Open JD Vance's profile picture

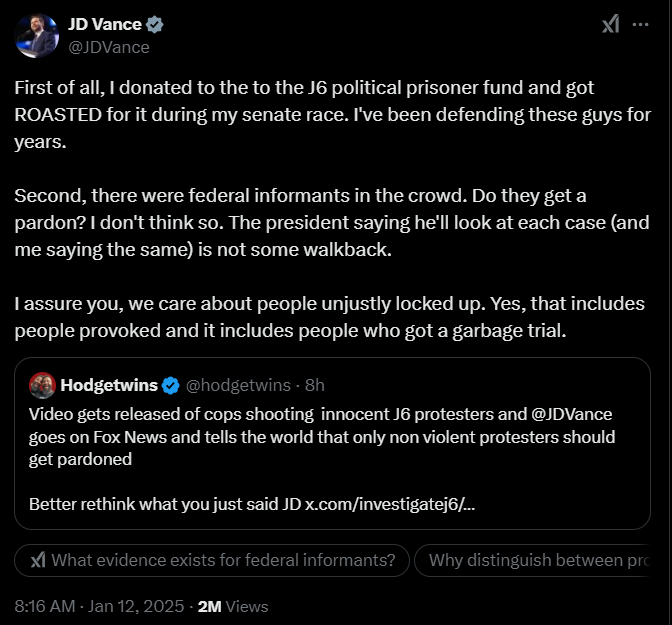point(35,35)
